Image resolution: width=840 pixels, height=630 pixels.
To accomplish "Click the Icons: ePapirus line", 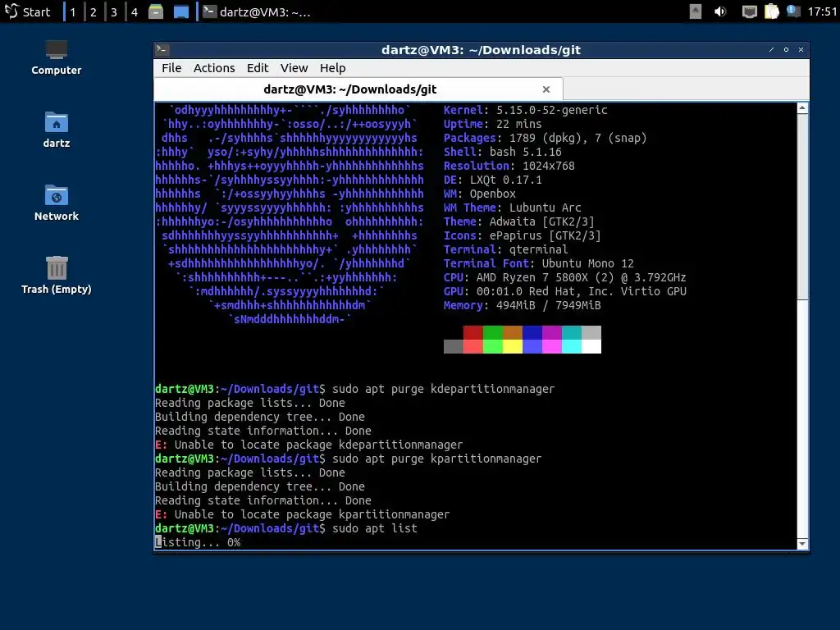I will pyautogui.click(x=523, y=235).
